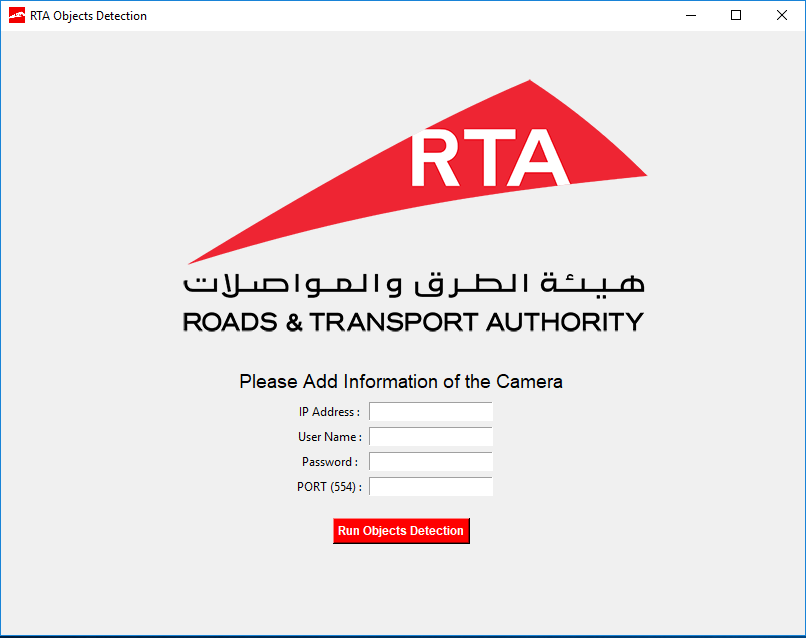This screenshot has width=806, height=638.
Task: Click the 'User Name :' label
Action: click(329, 437)
